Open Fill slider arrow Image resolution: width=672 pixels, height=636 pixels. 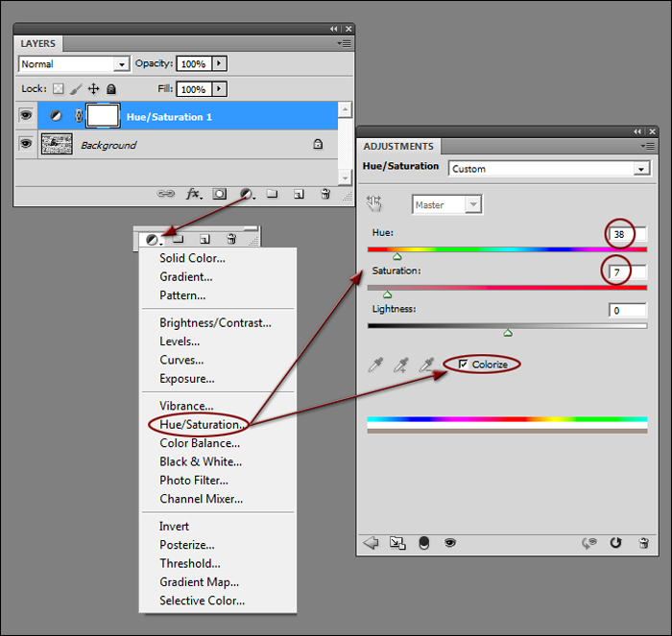219,89
